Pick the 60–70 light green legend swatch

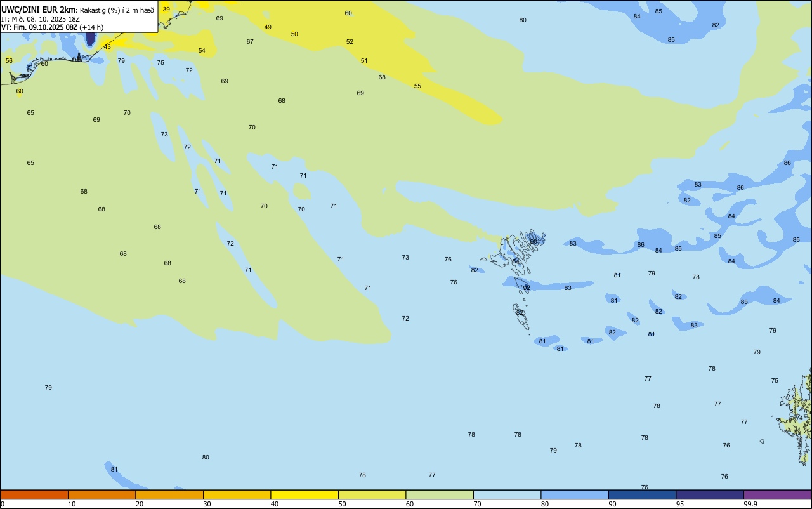[440, 494]
